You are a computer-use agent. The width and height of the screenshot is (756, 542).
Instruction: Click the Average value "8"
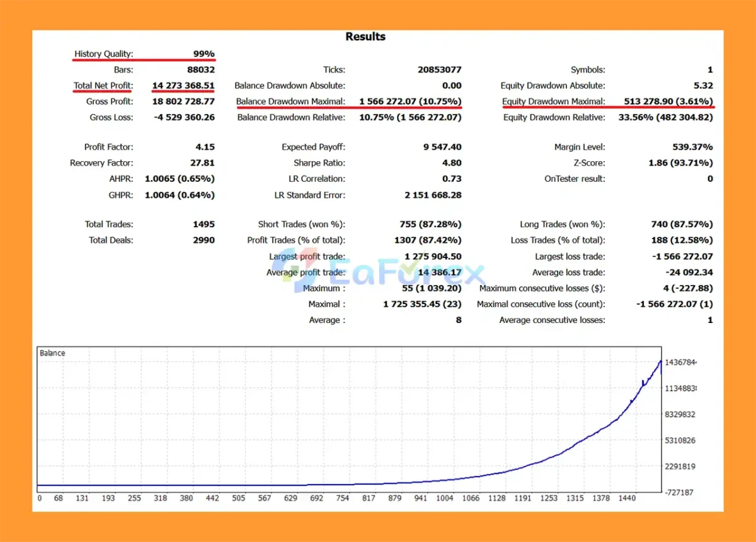pos(459,320)
